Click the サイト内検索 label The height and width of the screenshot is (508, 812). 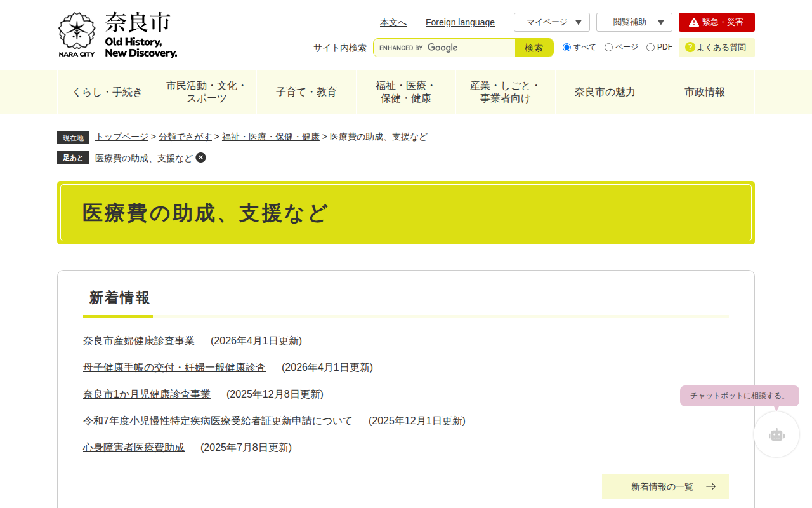[340, 48]
